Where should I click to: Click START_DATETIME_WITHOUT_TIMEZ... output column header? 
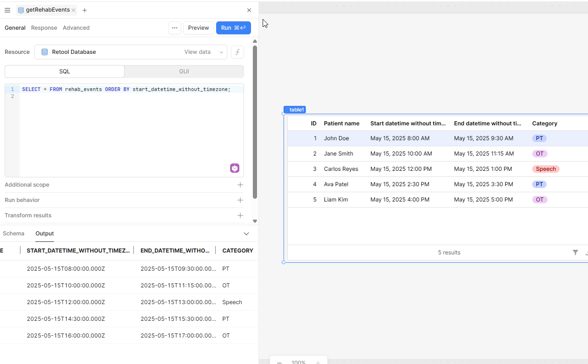(x=78, y=250)
